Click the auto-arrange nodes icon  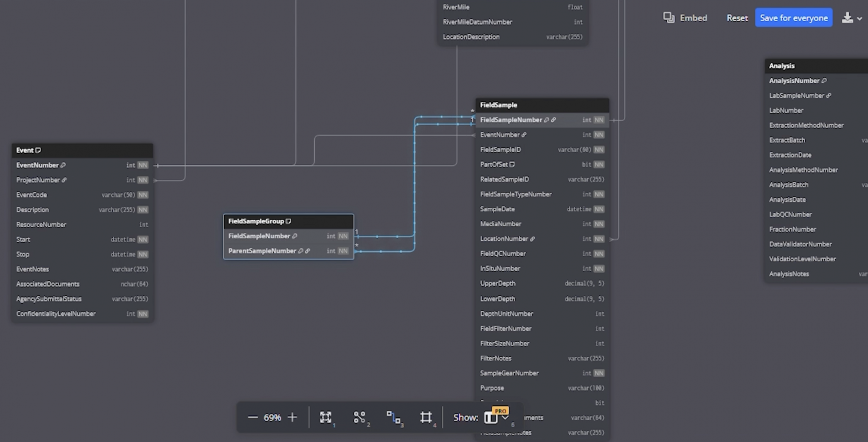coord(359,417)
